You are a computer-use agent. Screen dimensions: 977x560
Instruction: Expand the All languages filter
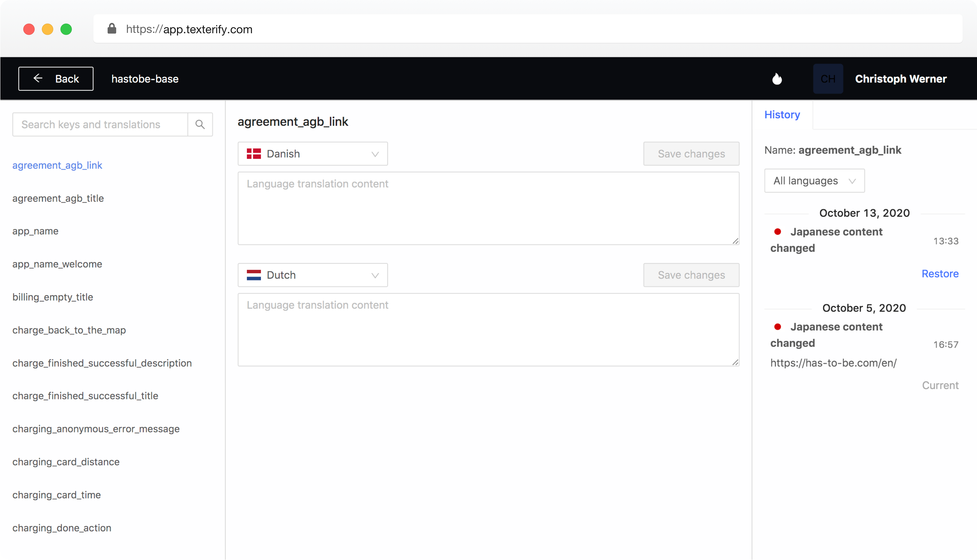tap(814, 181)
